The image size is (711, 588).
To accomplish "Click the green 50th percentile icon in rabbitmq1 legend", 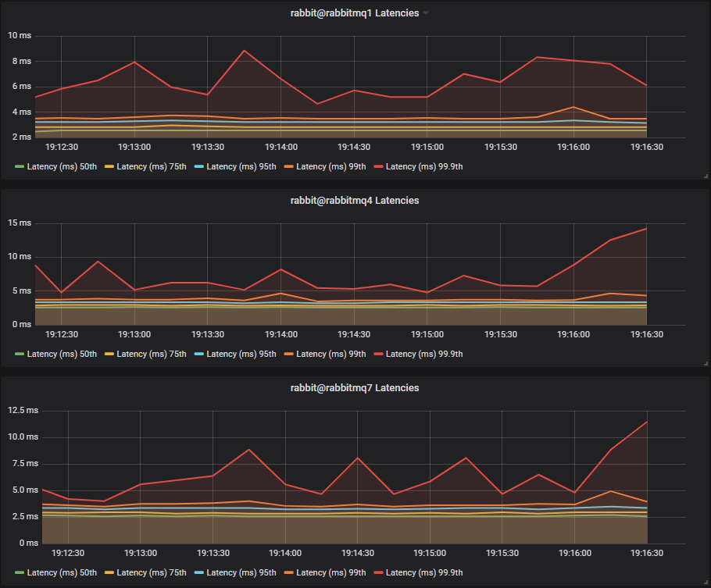I will (20, 166).
